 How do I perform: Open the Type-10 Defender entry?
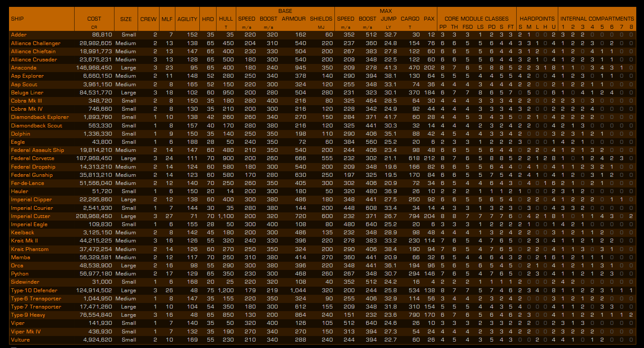click(x=34, y=291)
